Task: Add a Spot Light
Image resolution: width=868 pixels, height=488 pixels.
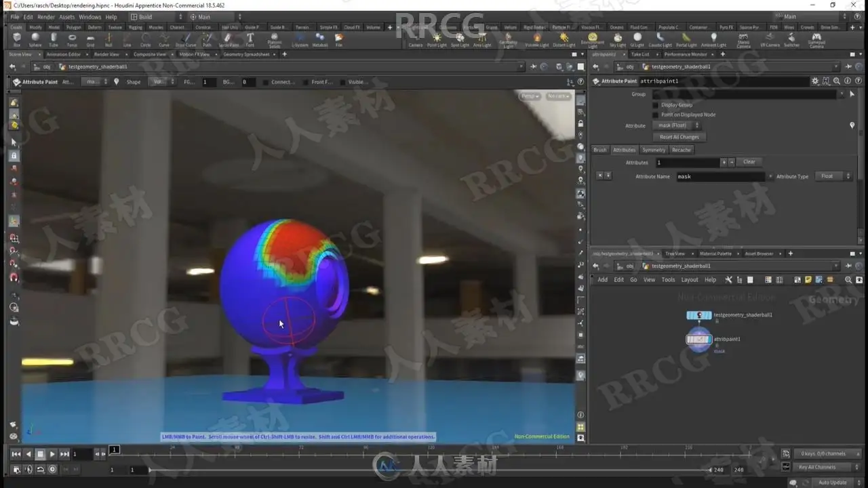Action: tap(460, 40)
